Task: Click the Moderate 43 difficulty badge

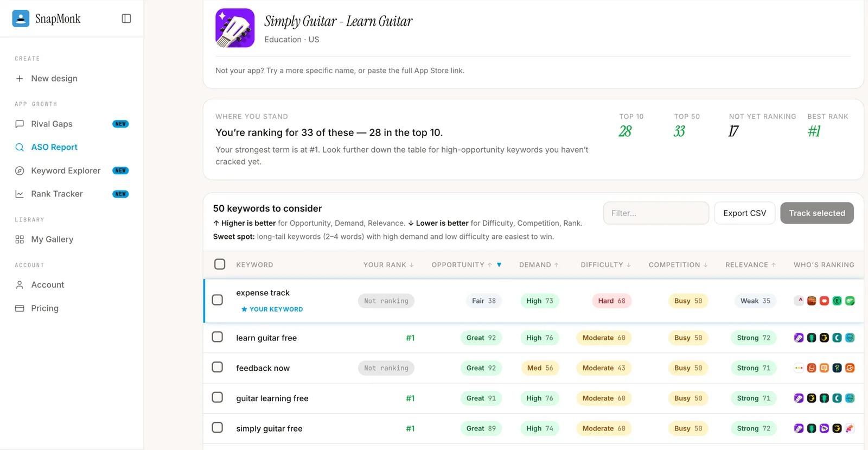Action: (604, 368)
